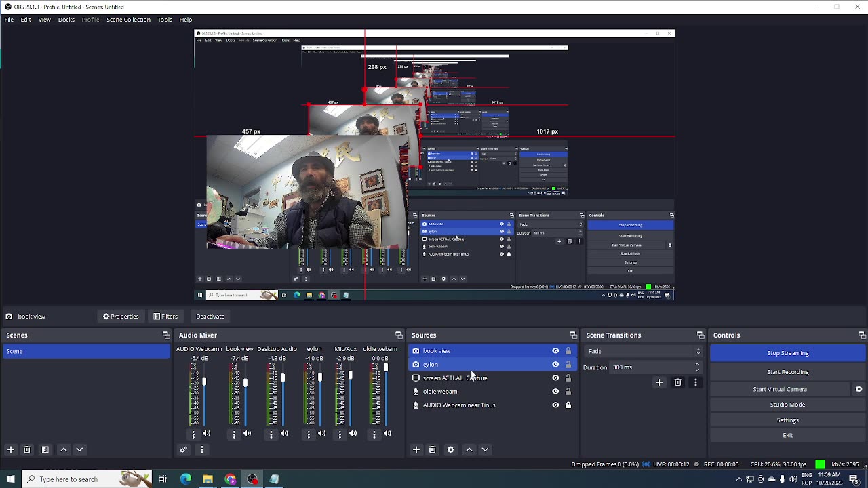Screen dimensions: 868x488
Task: Open the virtual camera configuration gear
Action: [859, 389]
